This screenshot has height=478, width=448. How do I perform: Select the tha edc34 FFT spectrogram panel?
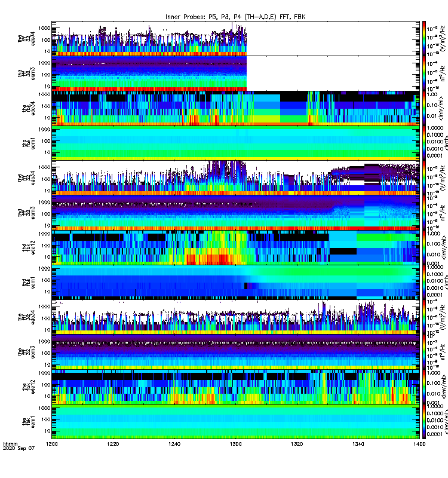pos(235,38)
